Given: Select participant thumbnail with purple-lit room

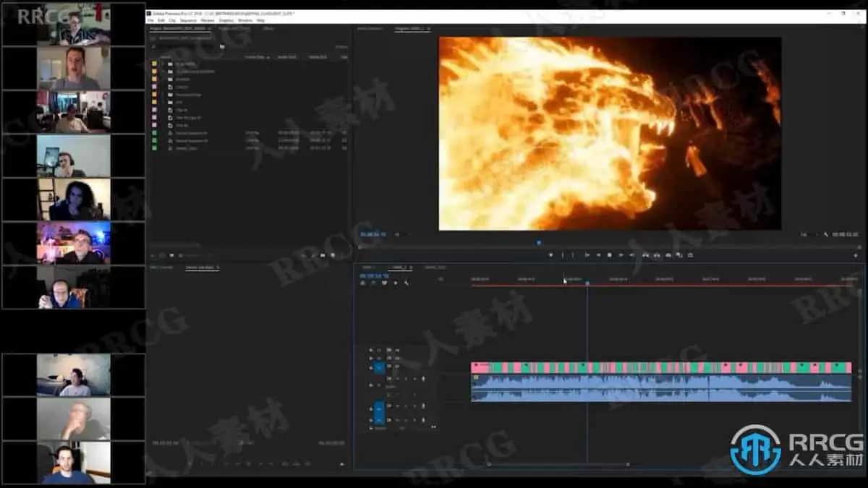Looking at the screenshot, I should click(x=74, y=243).
